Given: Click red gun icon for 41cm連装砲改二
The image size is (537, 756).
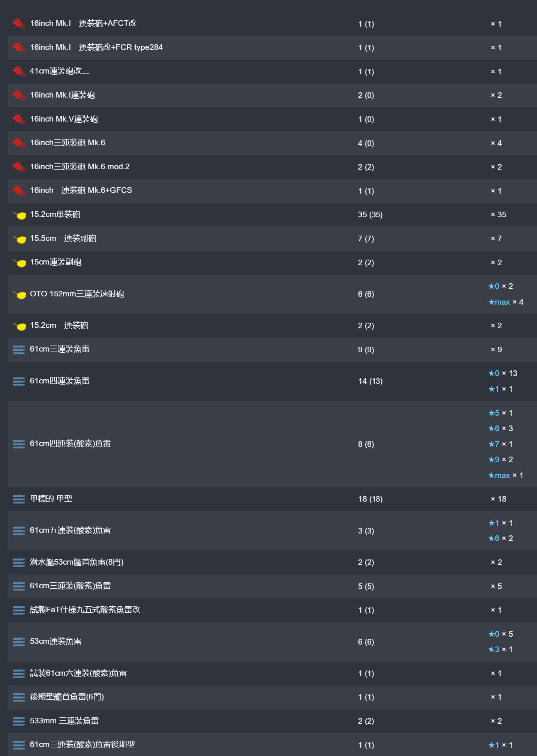Looking at the screenshot, I should coord(19,71).
